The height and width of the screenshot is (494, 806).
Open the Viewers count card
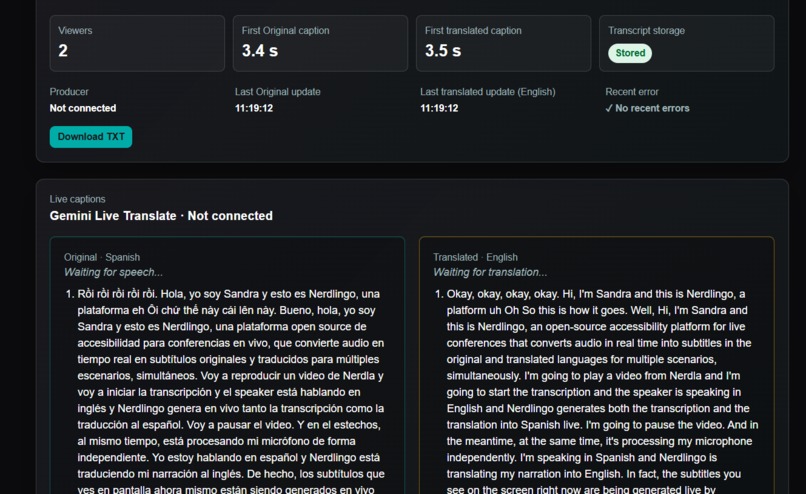click(x=137, y=43)
